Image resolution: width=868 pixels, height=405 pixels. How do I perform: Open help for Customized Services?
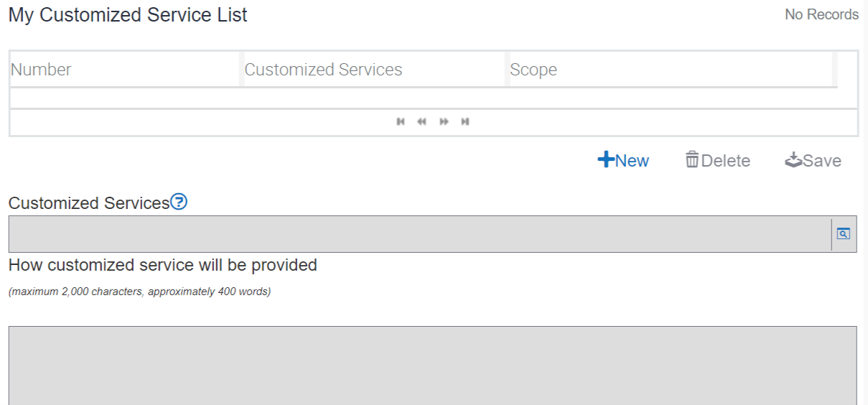tap(179, 202)
